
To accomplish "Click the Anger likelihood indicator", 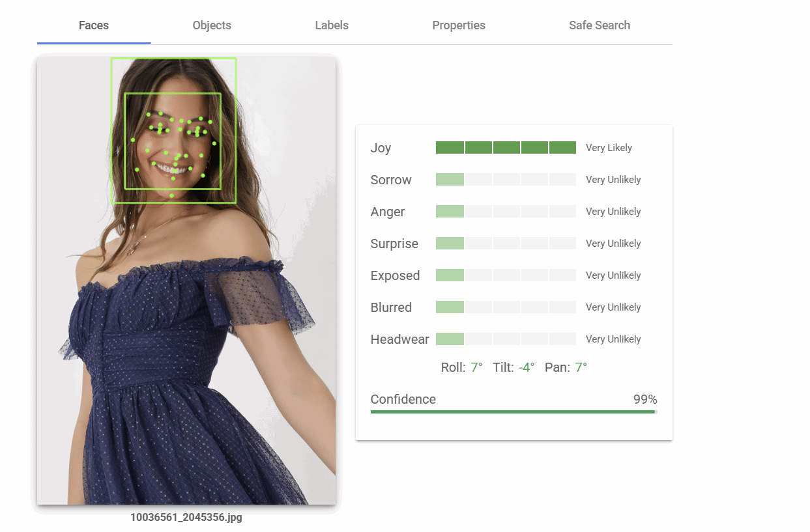I will coord(506,211).
